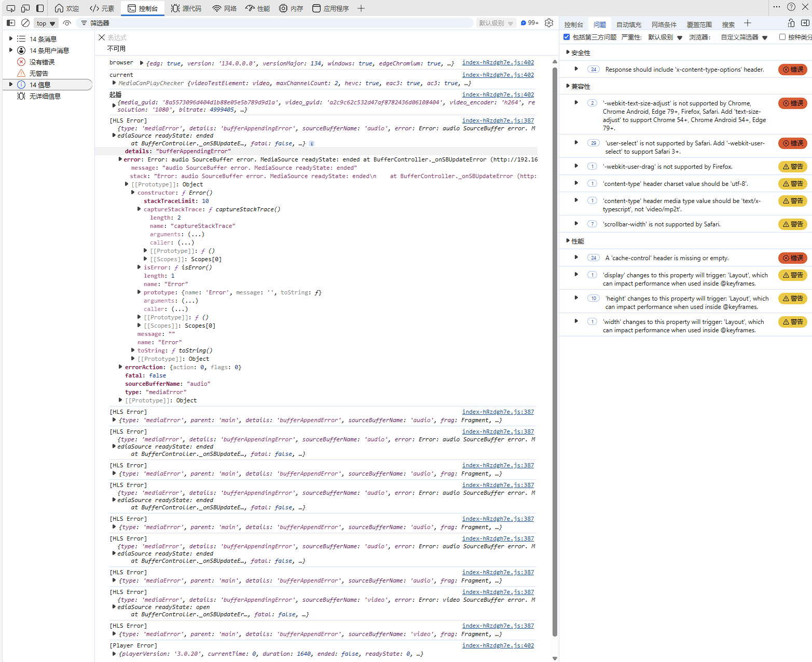Viewport: 812px width, 662px height.
Task: Open the 99+ issues counter
Action: [x=530, y=23]
